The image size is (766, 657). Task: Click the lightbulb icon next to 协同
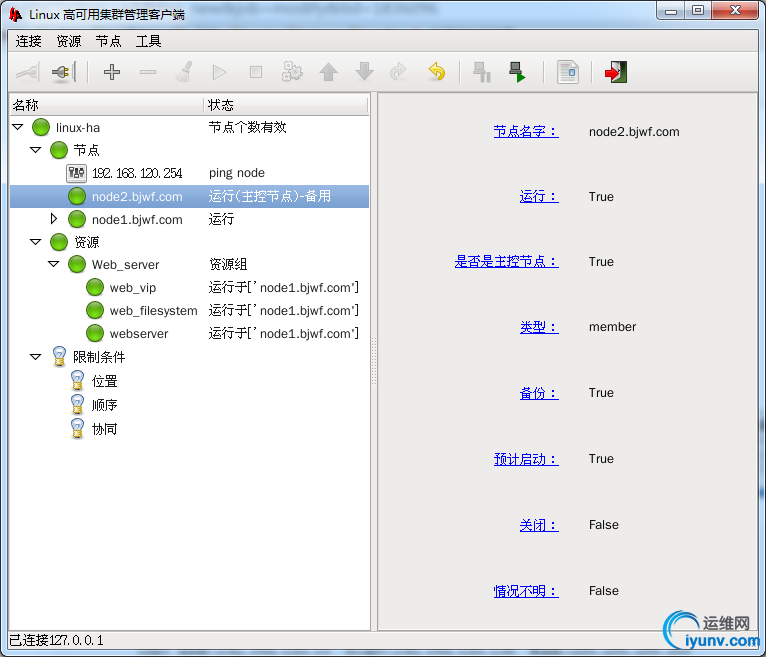[x=77, y=428]
